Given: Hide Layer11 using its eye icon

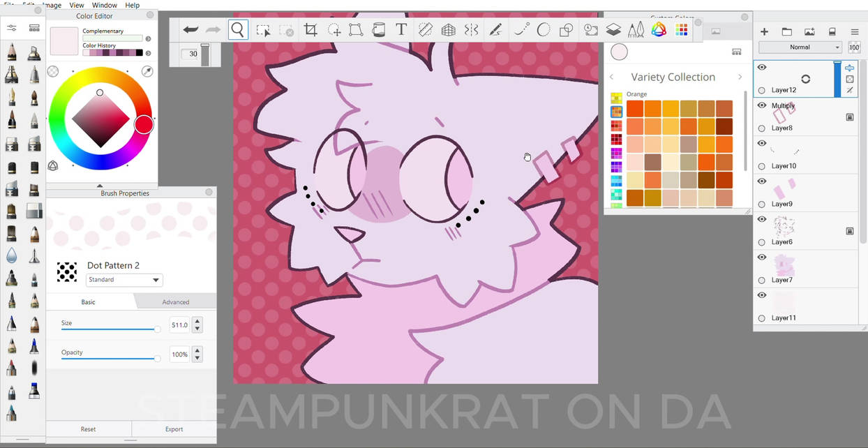Looking at the screenshot, I should coord(762,295).
